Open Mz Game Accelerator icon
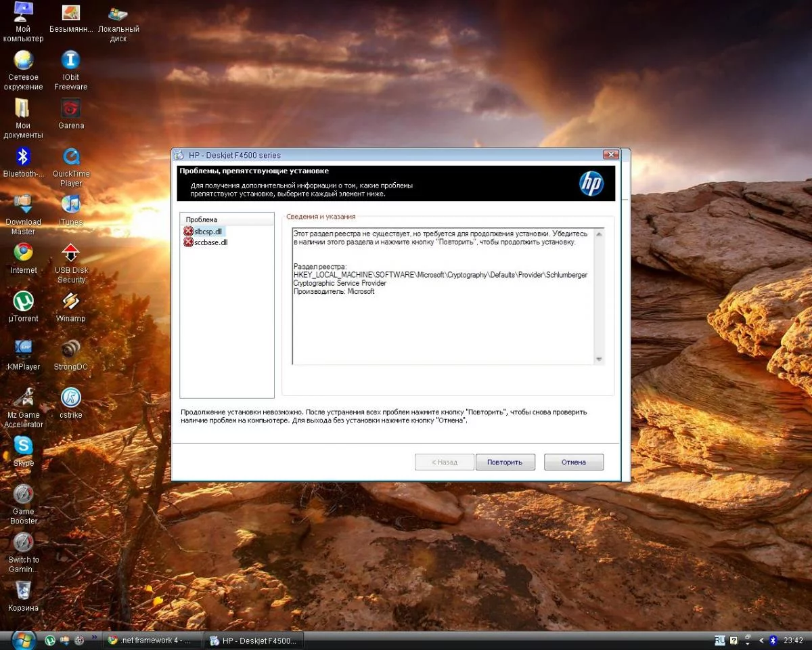 pos(23,407)
